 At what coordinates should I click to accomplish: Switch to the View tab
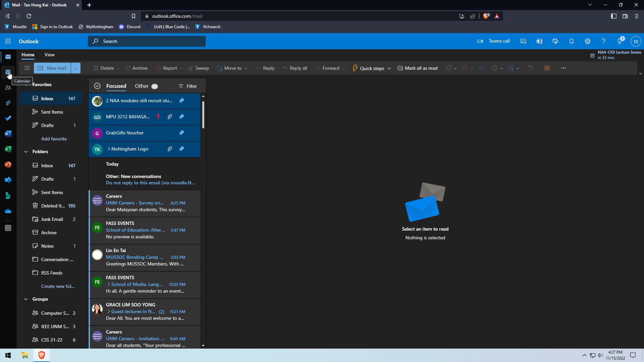click(49, 55)
